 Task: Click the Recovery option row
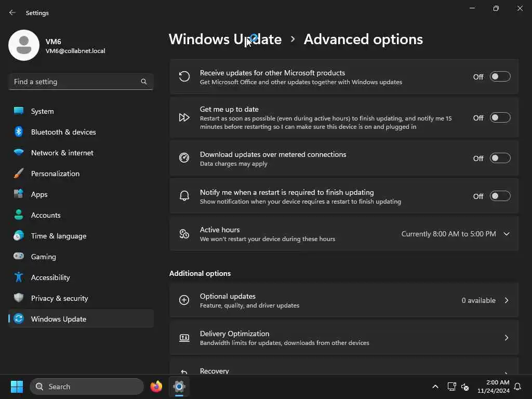pos(344,366)
